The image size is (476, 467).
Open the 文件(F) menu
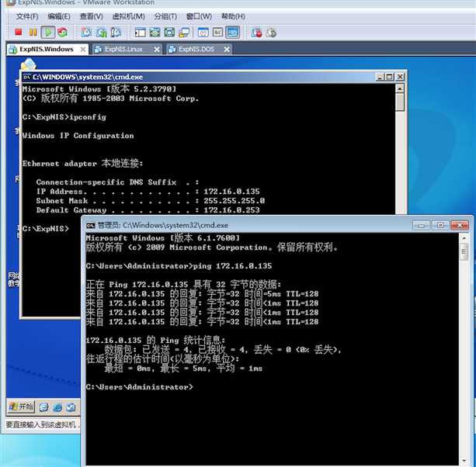coord(27,16)
